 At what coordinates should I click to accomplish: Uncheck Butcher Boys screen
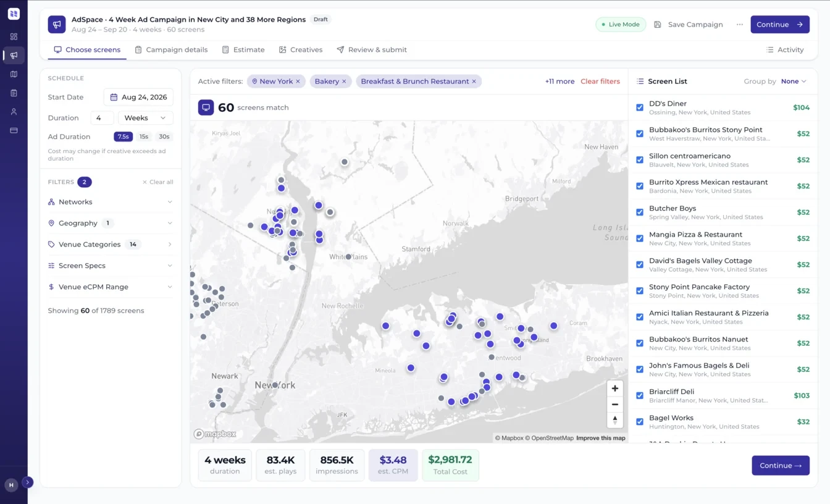(x=640, y=212)
